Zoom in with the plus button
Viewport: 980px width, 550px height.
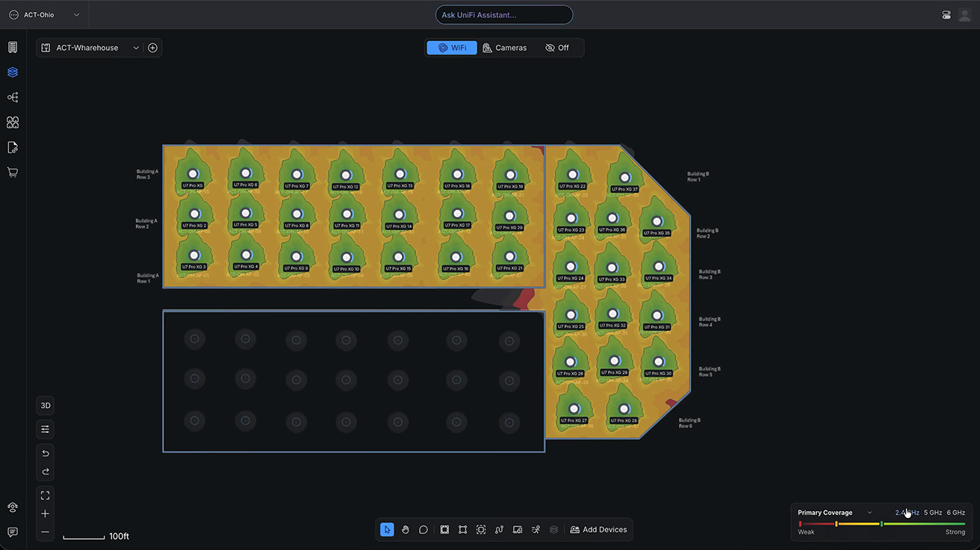46,513
